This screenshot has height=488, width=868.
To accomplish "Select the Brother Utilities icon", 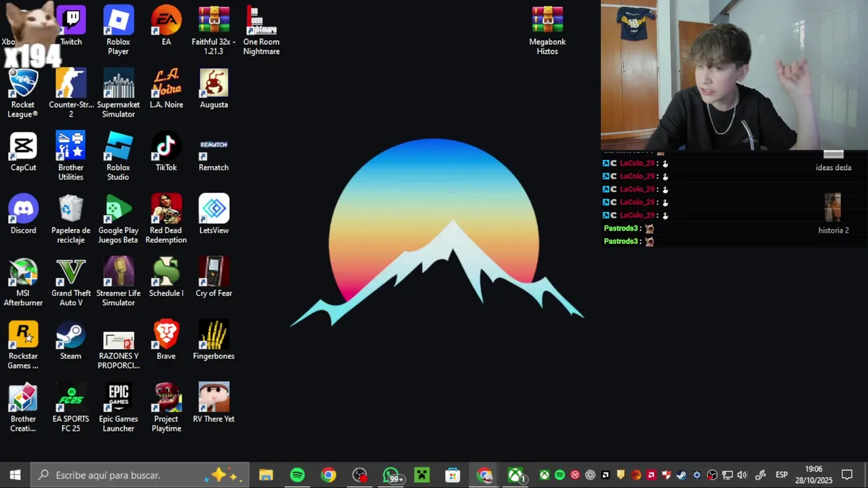I will click(71, 157).
